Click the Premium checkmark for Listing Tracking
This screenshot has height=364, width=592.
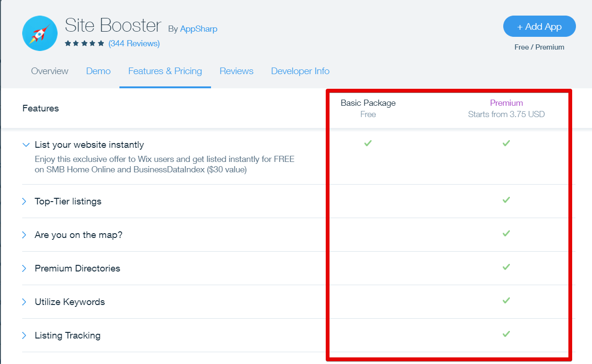507,334
